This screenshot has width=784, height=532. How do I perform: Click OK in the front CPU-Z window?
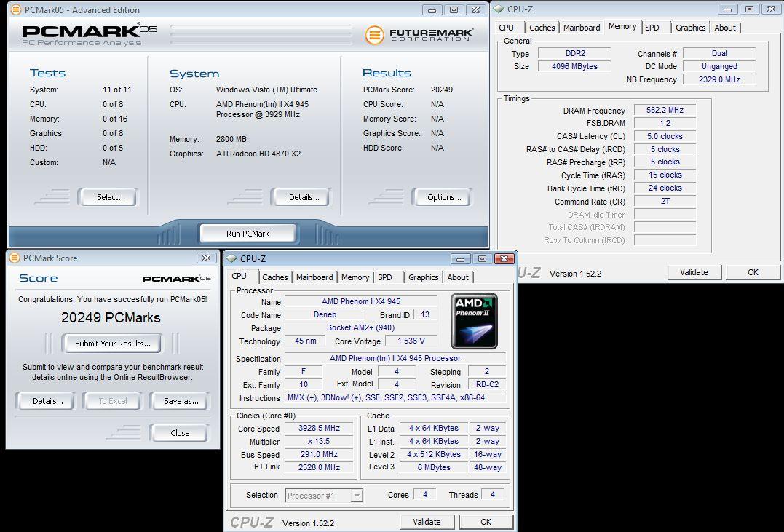pos(486,522)
